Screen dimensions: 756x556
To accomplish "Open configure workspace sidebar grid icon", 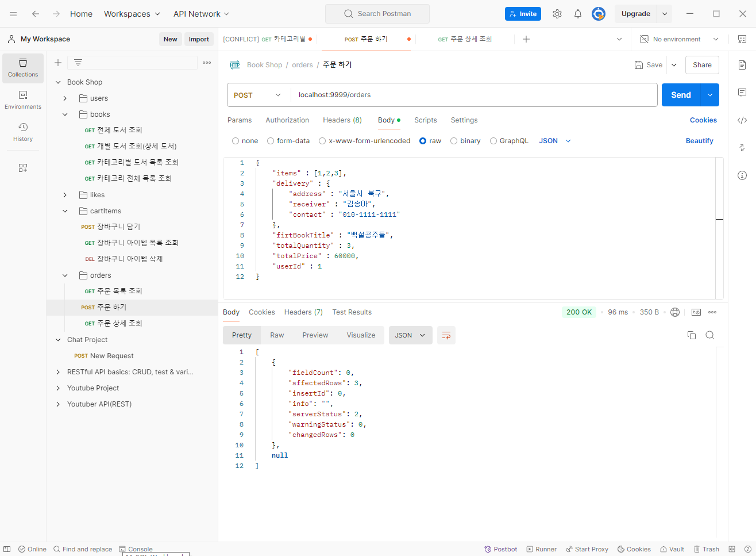I will click(23, 168).
